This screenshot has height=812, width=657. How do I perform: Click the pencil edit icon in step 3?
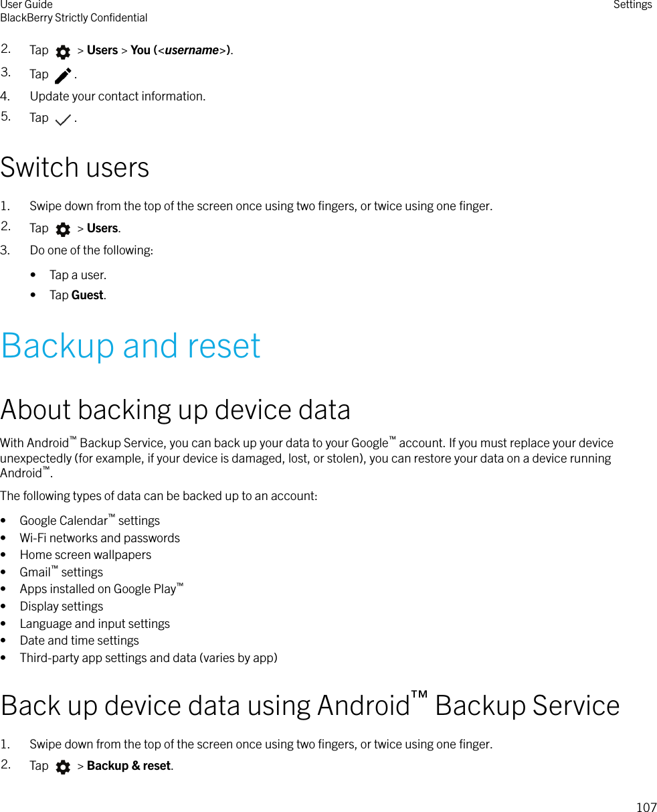[x=63, y=76]
